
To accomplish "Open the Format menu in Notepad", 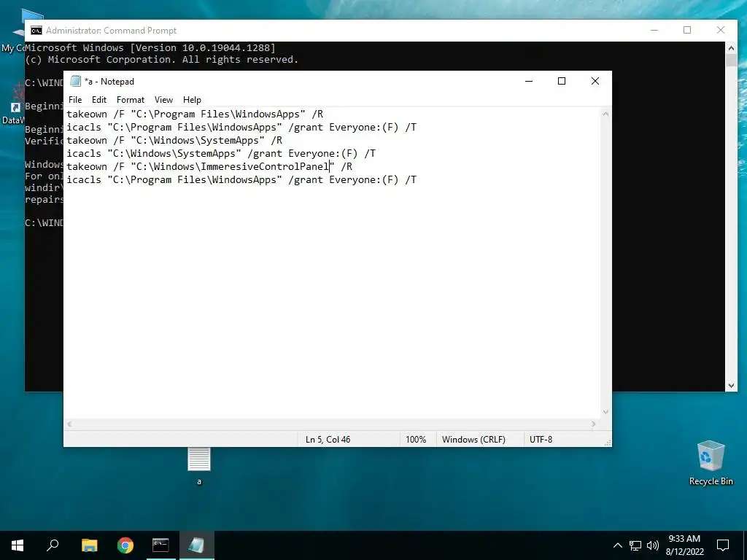I will click(131, 99).
